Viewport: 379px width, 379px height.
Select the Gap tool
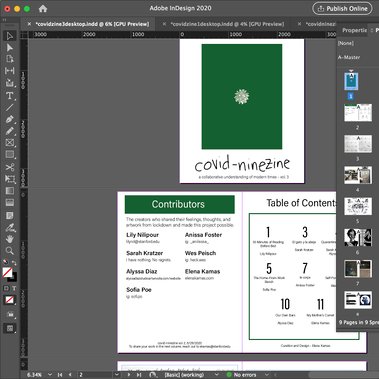point(10,71)
